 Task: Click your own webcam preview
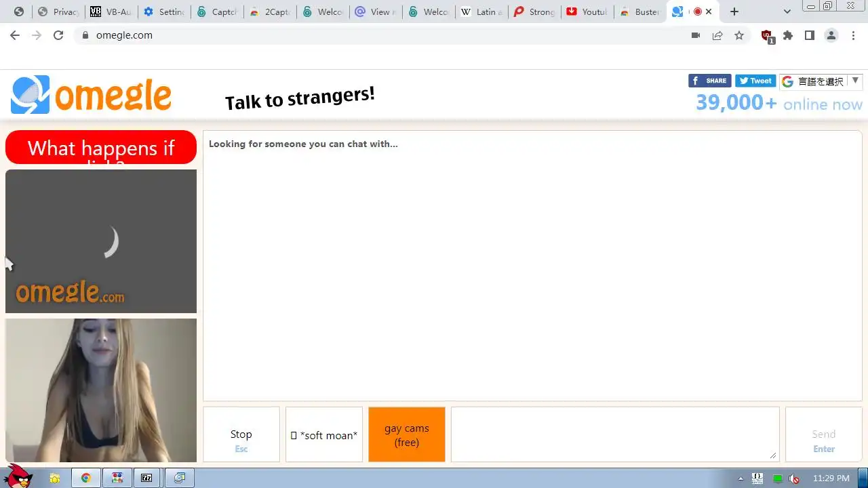pyautogui.click(x=101, y=390)
